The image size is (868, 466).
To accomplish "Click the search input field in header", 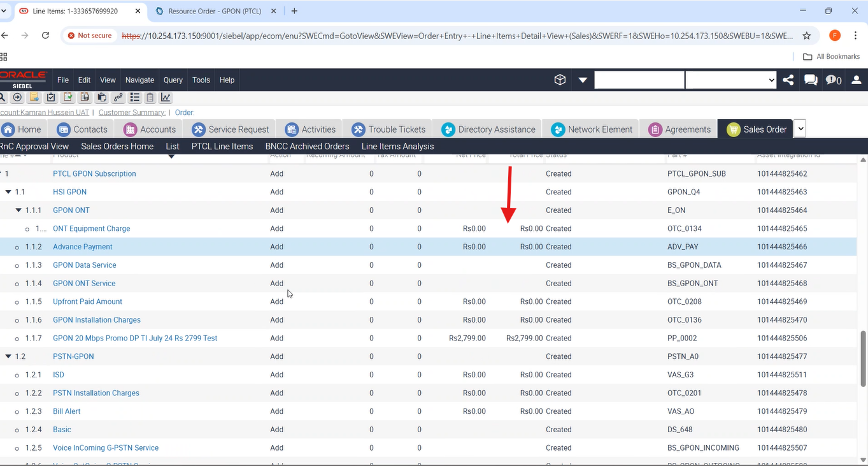I will 639,80.
